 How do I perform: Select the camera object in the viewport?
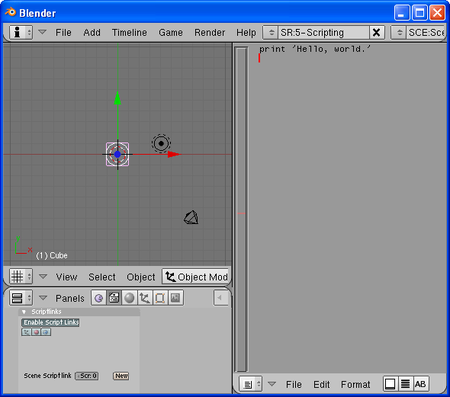[x=191, y=217]
